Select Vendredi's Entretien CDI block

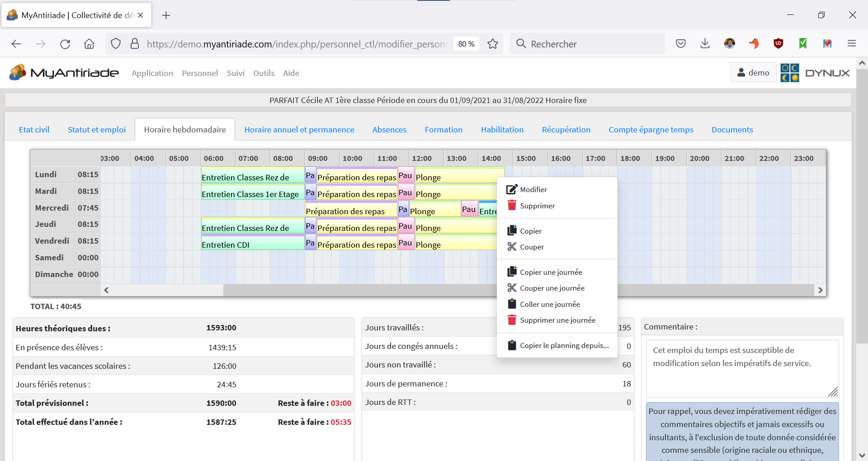pyautogui.click(x=253, y=243)
